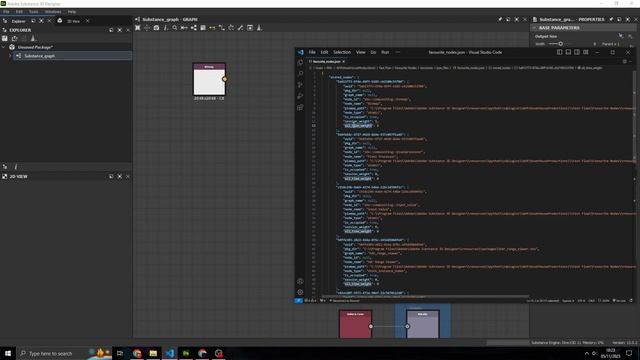This screenshot has width=640, height=360.
Task: Open VS Code Go menu
Action: pyautogui.click(x=373, y=52)
